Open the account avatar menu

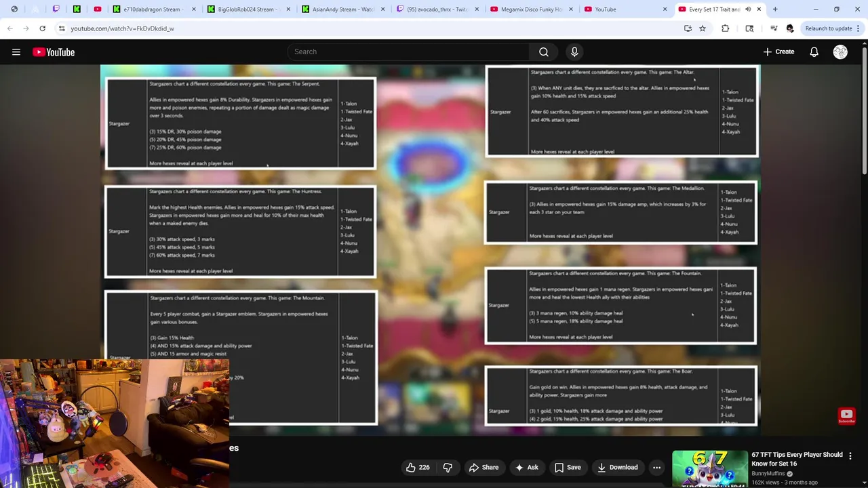(840, 52)
